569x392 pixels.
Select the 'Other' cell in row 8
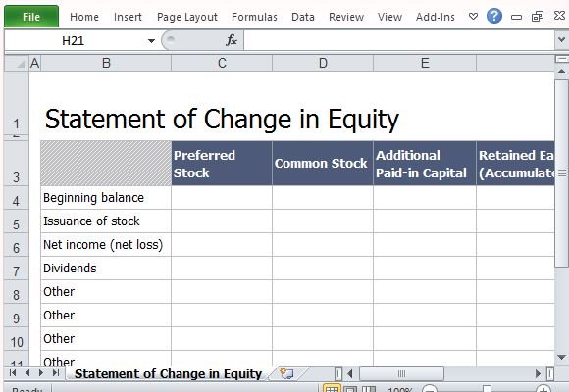(106, 292)
